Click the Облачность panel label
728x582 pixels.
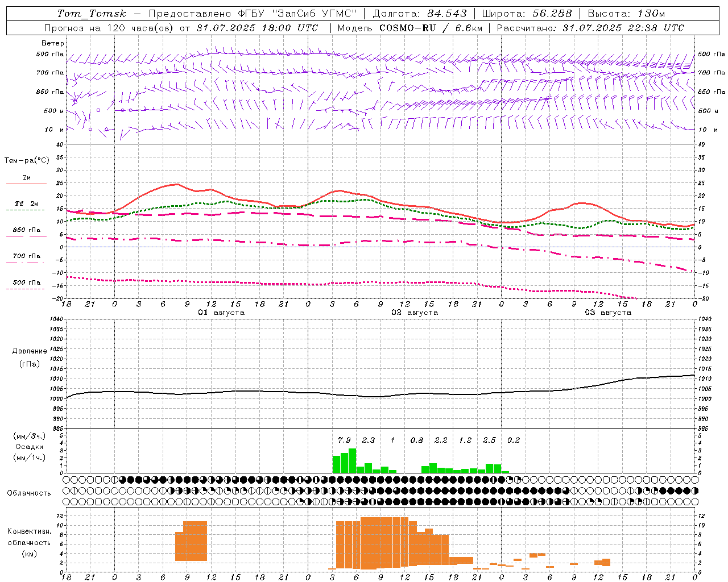click(x=29, y=493)
